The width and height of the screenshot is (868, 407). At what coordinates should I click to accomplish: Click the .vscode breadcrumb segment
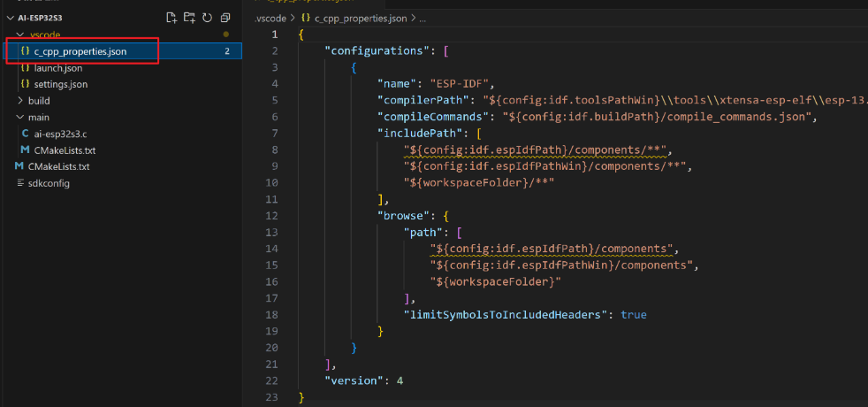270,19
